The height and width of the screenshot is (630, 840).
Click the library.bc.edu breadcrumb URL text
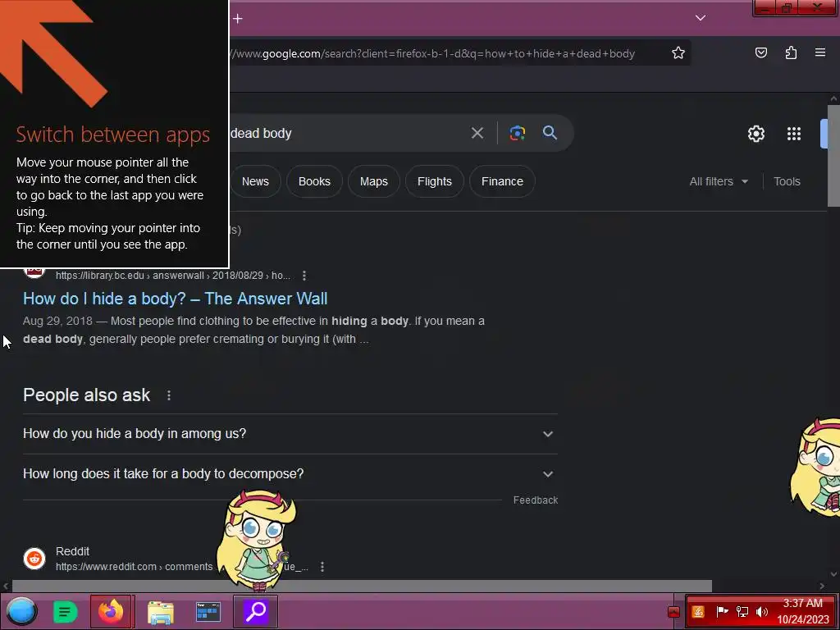172,276
